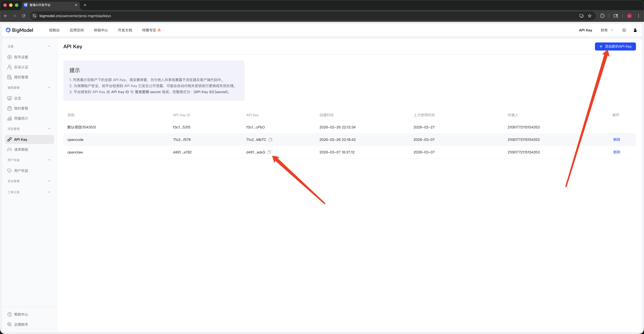Image resolution: width=644 pixels, height=334 pixels.
Task: Collapse the 设置 sidebar section
Action: 49,46
